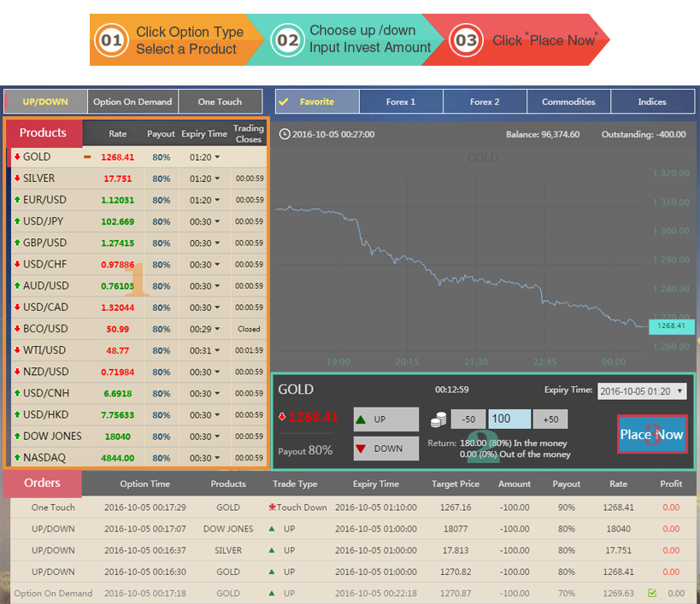Open the Forex 2 product category tab
Screen dimensions: 700x604
(x=485, y=102)
